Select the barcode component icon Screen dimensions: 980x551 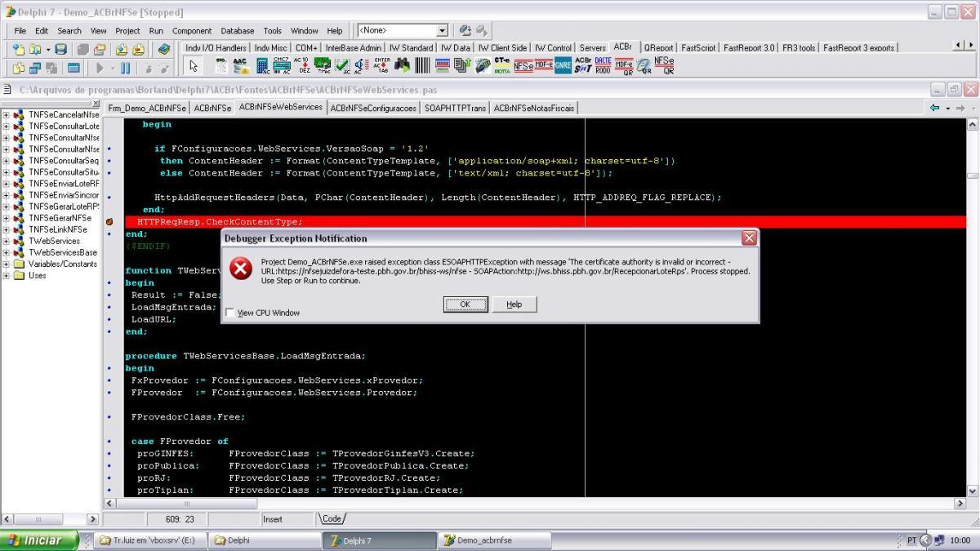[x=421, y=66]
